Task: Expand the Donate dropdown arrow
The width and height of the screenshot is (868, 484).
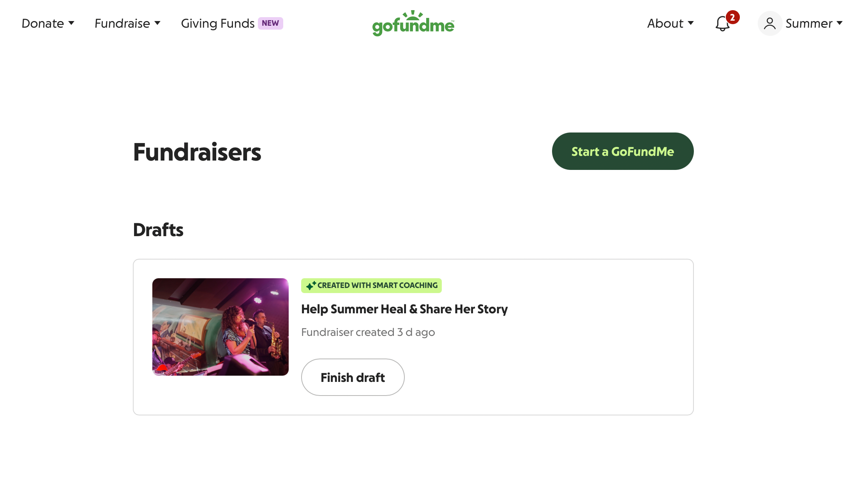Action: pyautogui.click(x=71, y=23)
